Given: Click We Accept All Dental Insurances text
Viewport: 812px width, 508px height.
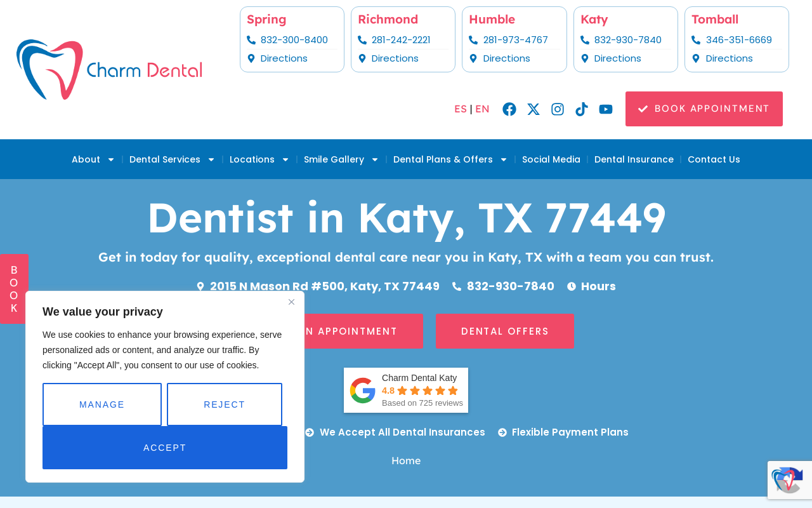Looking at the screenshot, I should [x=402, y=432].
